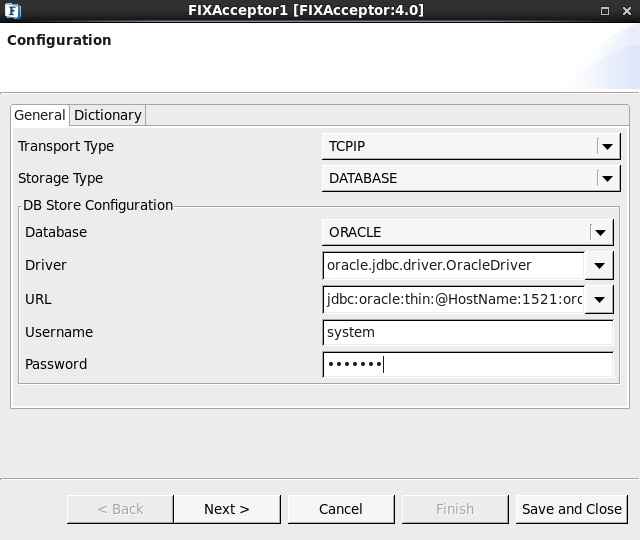Viewport: 640px width, 540px height.
Task: Click the FIXAcceptor app icon in title bar
Action: tap(13, 11)
